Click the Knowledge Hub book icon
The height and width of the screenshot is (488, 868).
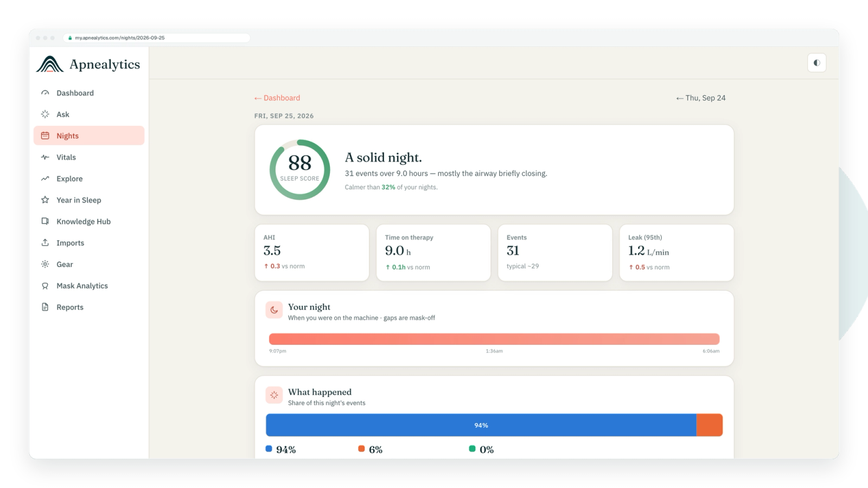coord(45,221)
